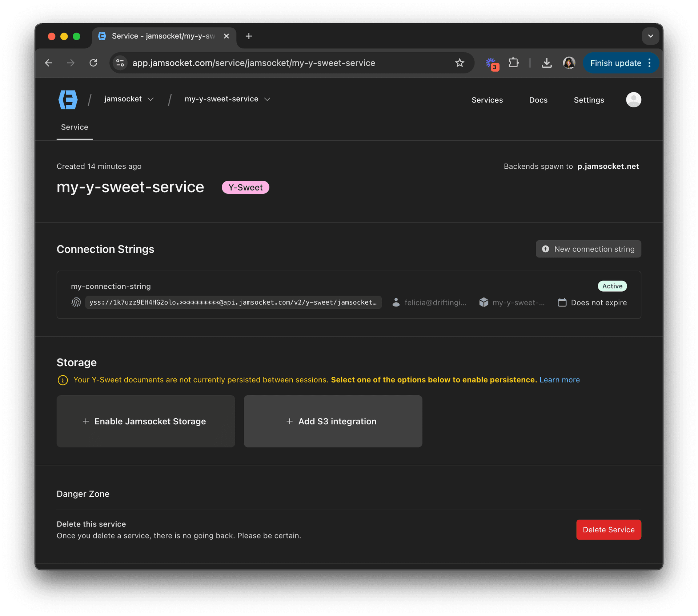
Task: Click the my-y-sweet-... service text
Action: pyautogui.click(x=518, y=303)
